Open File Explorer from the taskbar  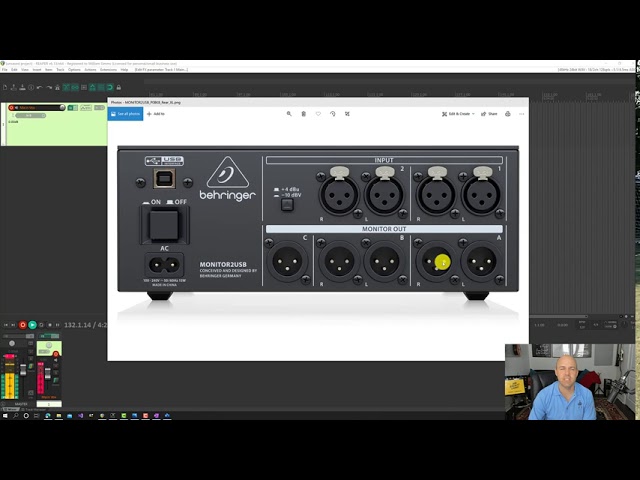coord(59,416)
